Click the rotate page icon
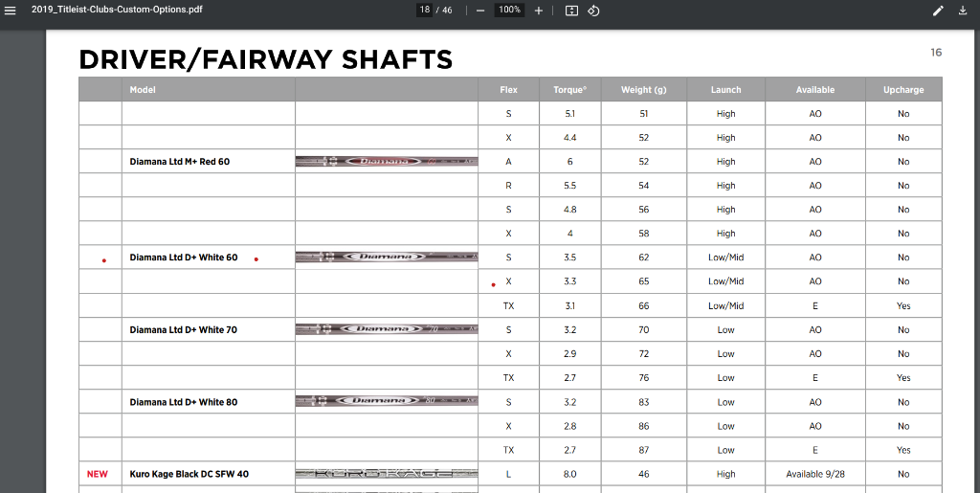This screenshot has height=493, width=980. pos(593,11)
